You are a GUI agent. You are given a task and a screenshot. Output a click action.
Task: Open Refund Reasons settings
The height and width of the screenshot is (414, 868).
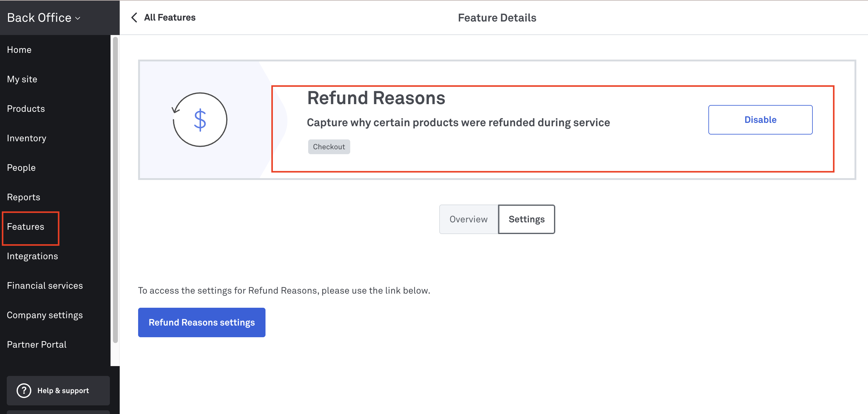(x=201, y=322)
